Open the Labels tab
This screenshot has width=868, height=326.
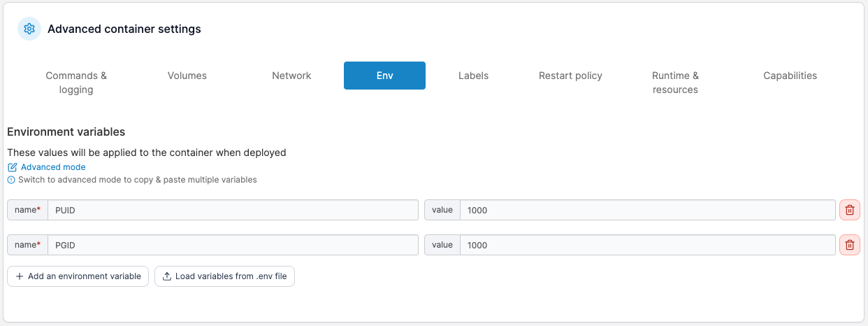473,76
